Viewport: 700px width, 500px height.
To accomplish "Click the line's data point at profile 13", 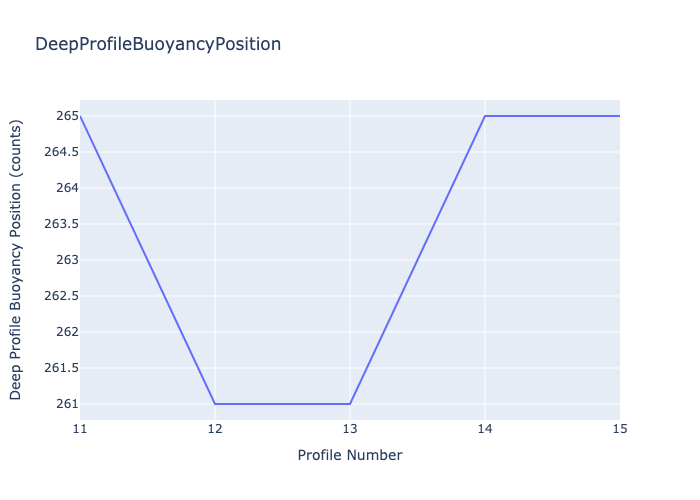I will click(350, 404).
